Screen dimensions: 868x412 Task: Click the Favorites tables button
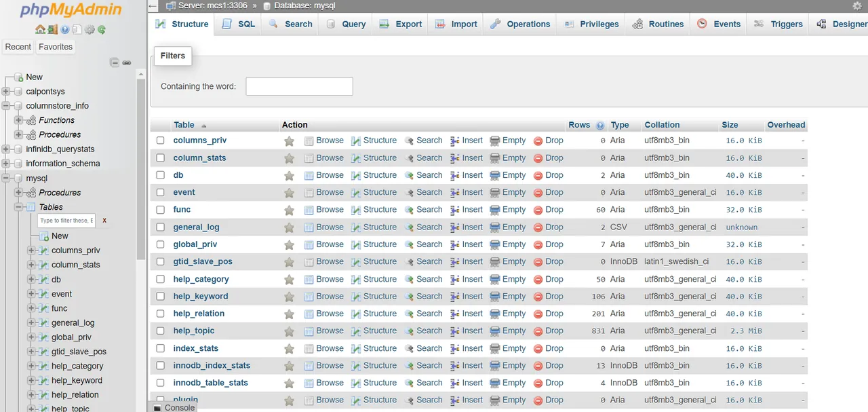[x=56, y=47]
